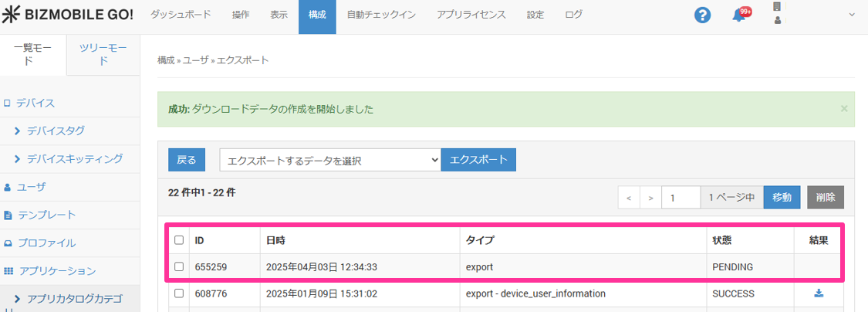Expand the デバイスキッティング sidebar item
This screenshot has width=868, height=312.
74,158
